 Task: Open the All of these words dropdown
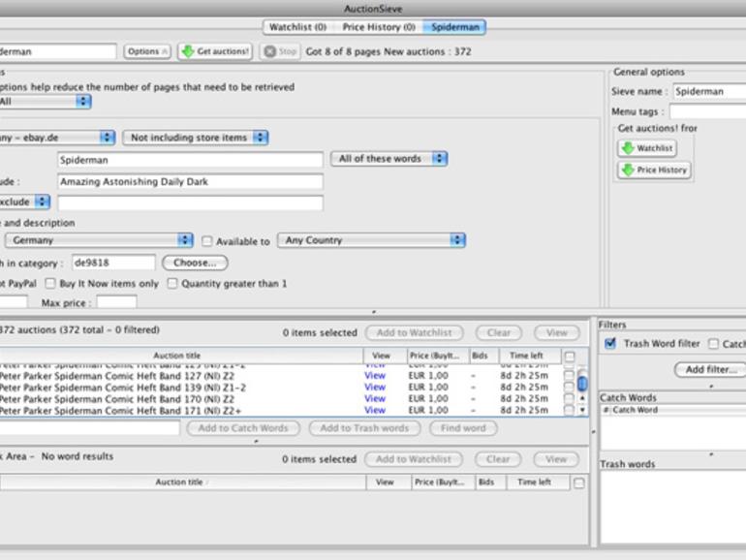coord(389,159)
